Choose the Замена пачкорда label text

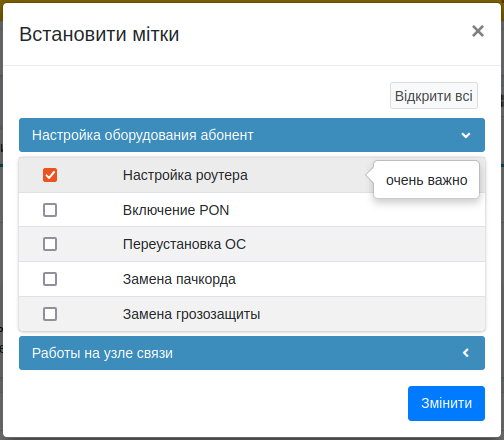[179, 279]
